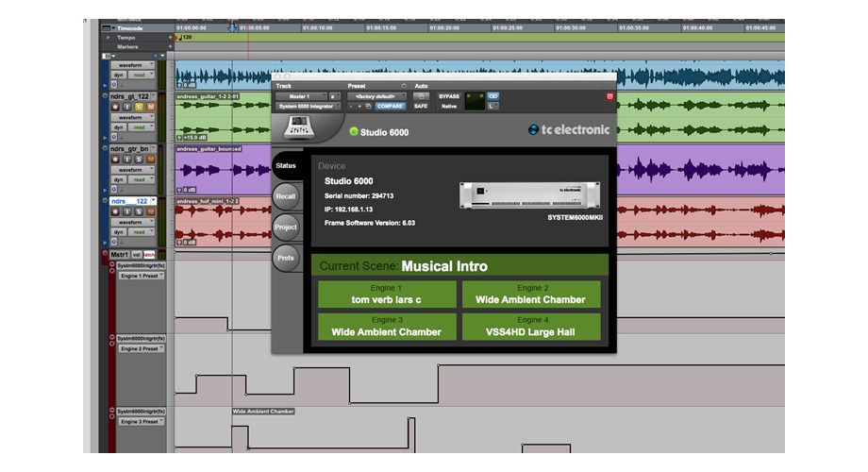Open the Project tab in Studio 6000
The height and width of the screenshot is (472, 868).
pos(286,228)
